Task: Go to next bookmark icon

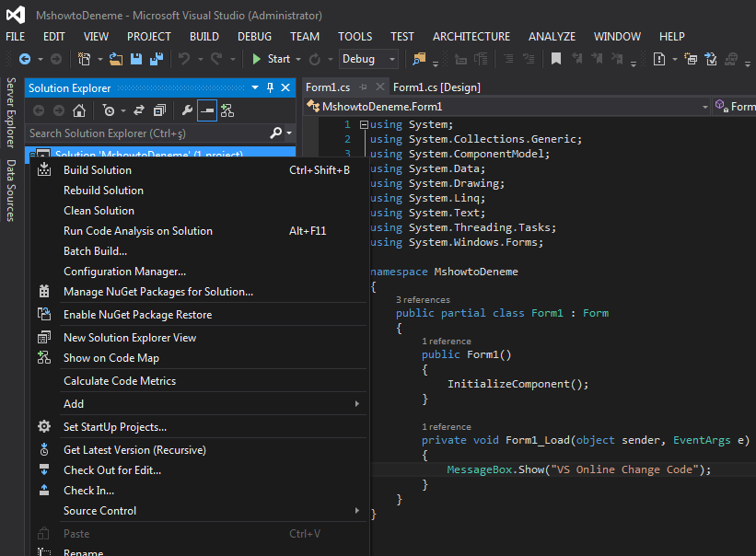Action: pos(597,59)
